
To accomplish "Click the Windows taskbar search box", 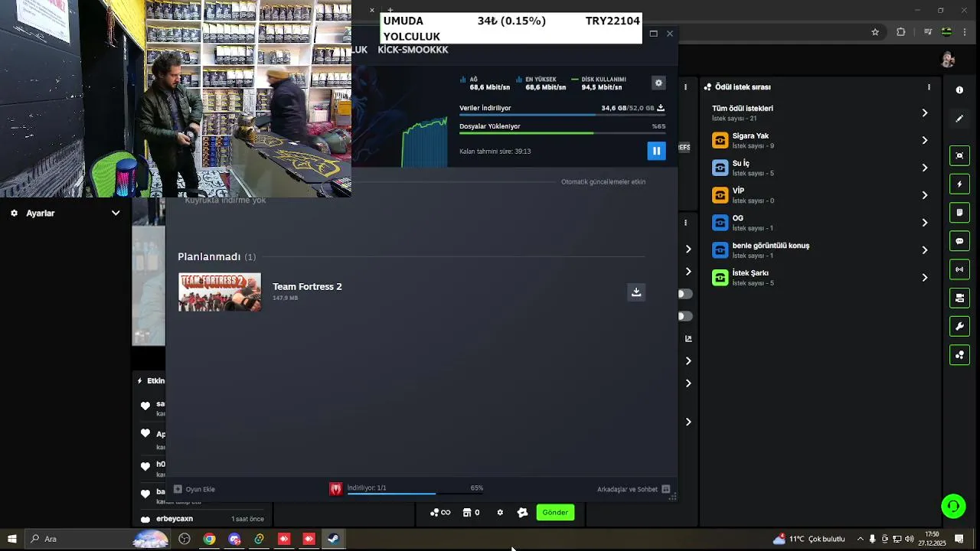I will (x=97, y=539).
